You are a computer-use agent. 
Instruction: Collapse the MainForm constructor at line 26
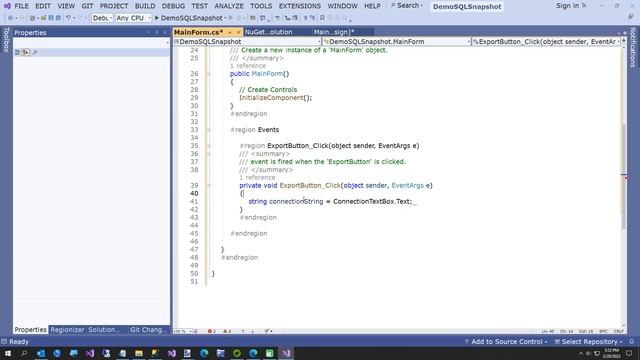pos(209,74)
